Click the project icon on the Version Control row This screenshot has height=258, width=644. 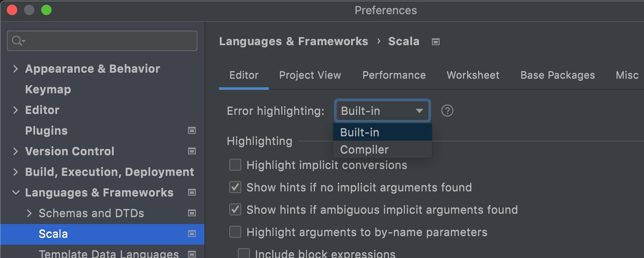pyautogui.click(x=192, y=151)
